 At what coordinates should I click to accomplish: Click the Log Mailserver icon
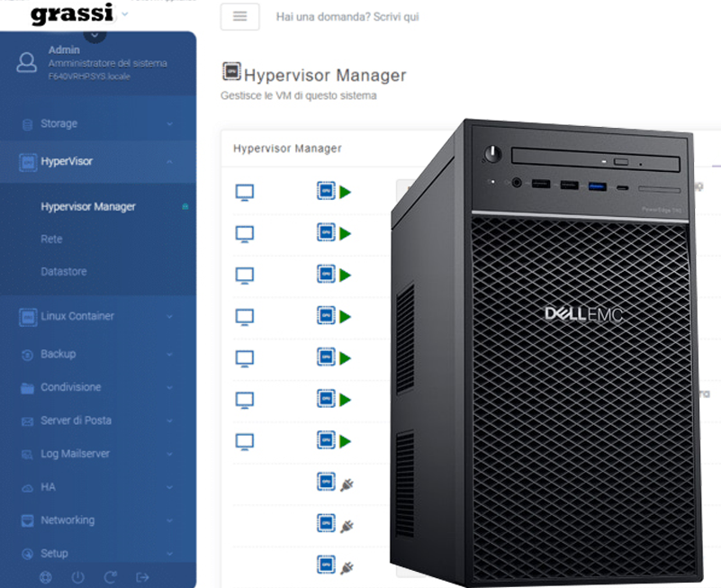click(x=28, y=455)
